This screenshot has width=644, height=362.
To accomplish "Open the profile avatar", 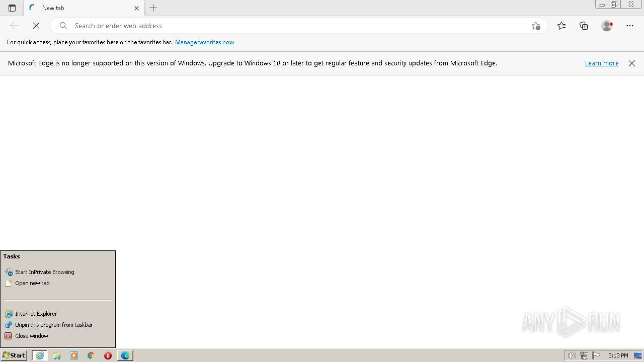I will pos(607,26).
